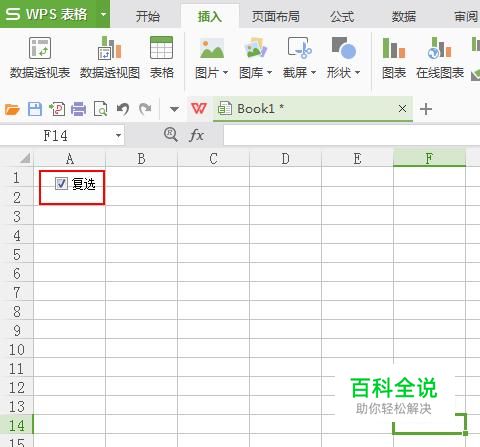Click the 形状 shapes icon

click(344, 49)
